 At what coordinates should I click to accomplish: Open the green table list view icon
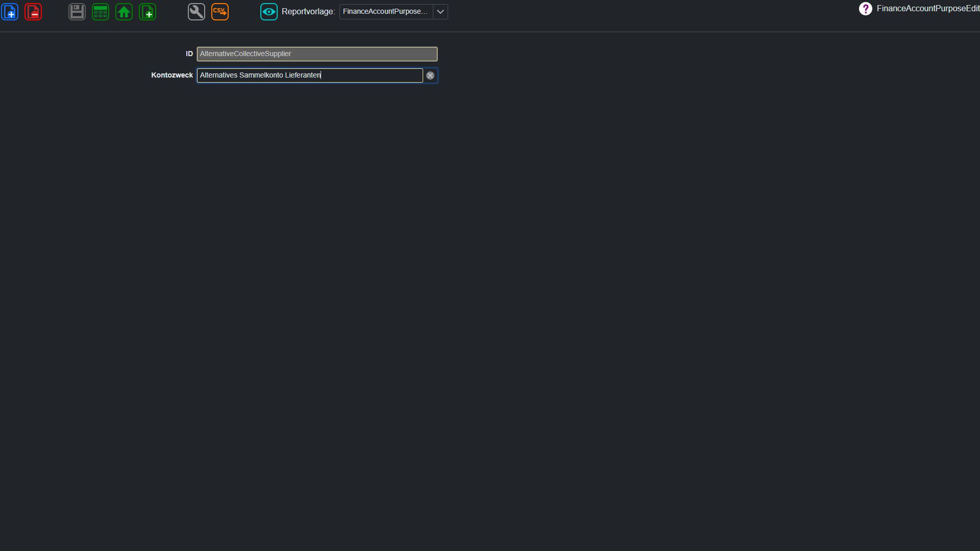point(101,12)
